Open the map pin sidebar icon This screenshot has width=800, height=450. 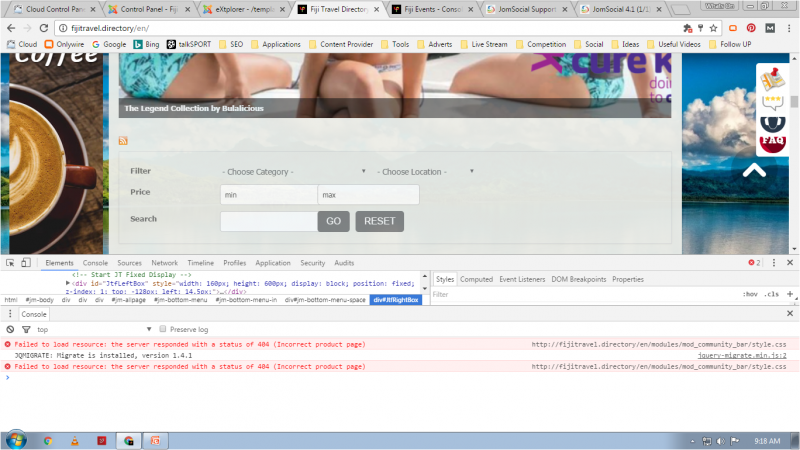pos(772,79)
